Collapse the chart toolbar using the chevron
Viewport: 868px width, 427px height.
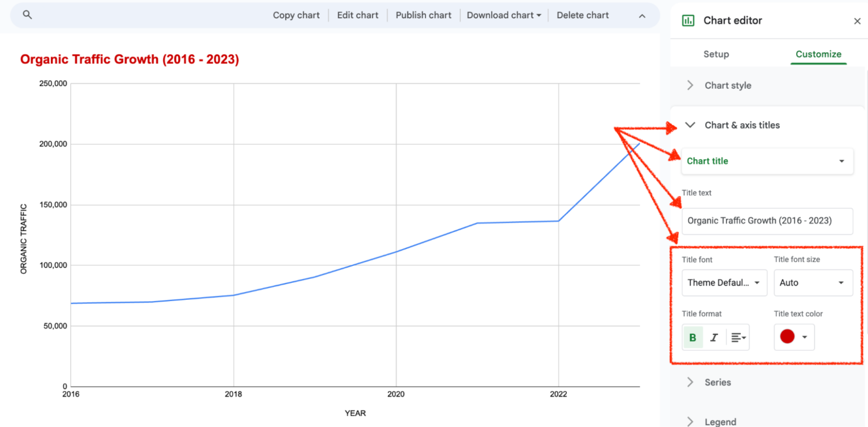point(641,16)
